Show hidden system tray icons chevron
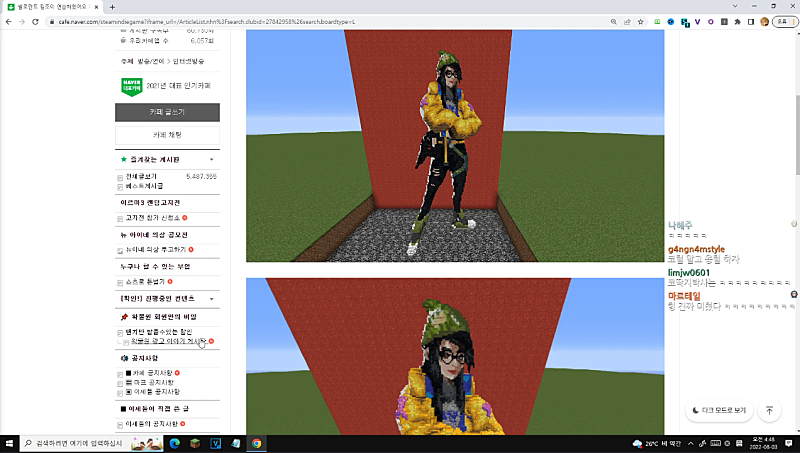The image size is (800, 453). pyautogui.click(x=690, y=443)
